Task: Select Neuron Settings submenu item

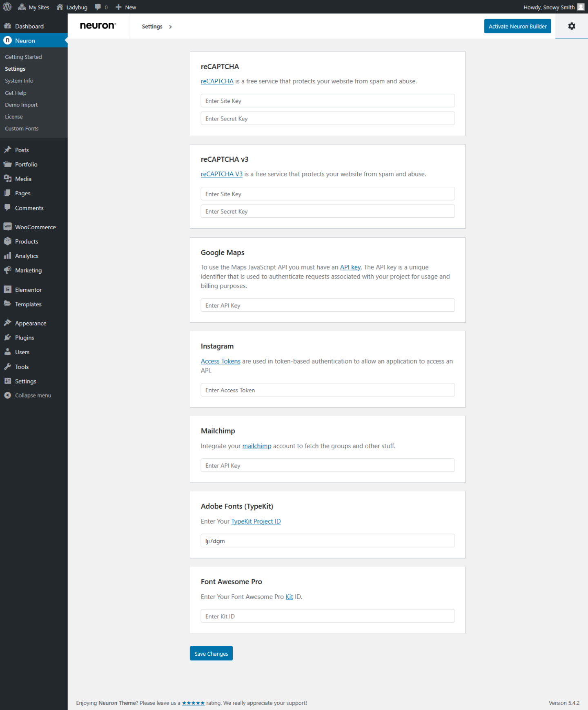Action: [15, 69]
